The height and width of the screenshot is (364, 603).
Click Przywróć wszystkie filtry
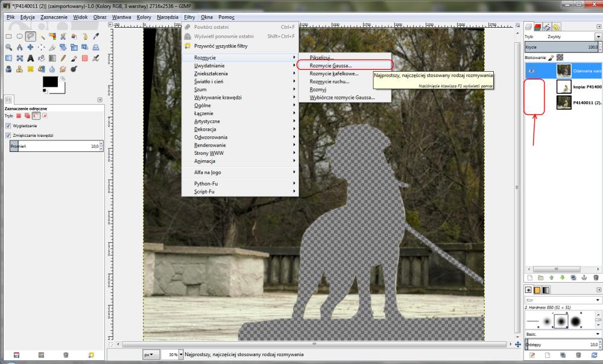tap(221, 46)
